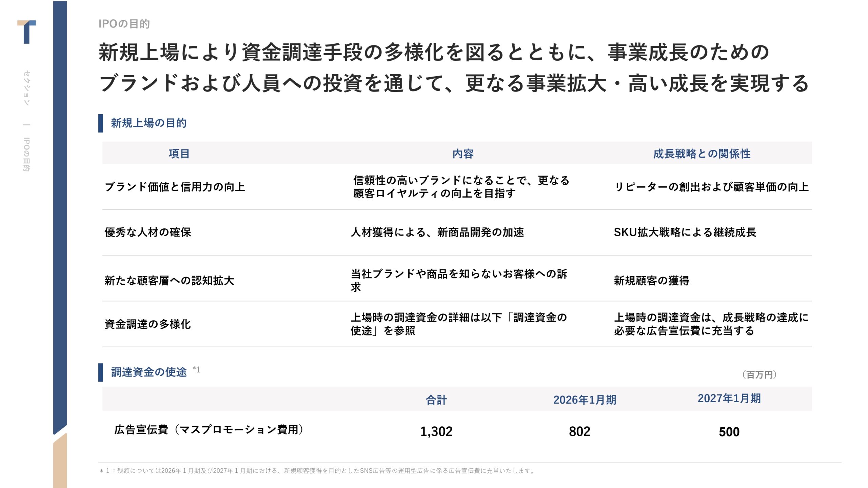
Task: Click the gray IPOの目的 page heading
Action: 124,24
